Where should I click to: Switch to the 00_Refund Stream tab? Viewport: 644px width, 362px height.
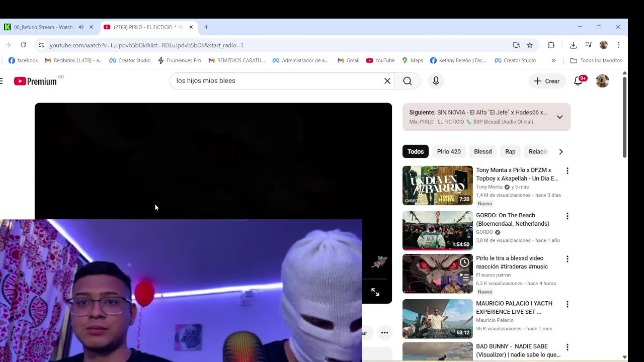click(x=43, y=27)
